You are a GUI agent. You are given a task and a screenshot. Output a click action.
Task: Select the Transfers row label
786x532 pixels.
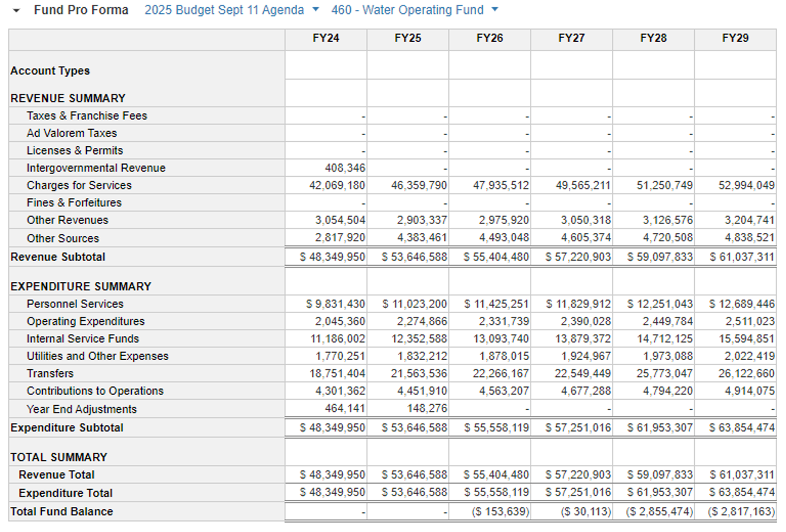coord(50,374)
